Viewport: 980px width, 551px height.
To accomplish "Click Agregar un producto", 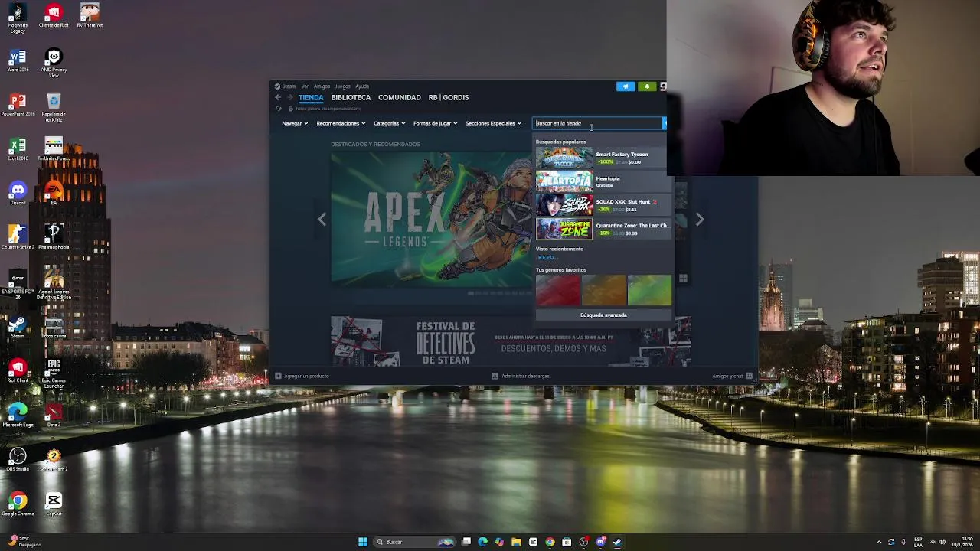I will [302, 376].
